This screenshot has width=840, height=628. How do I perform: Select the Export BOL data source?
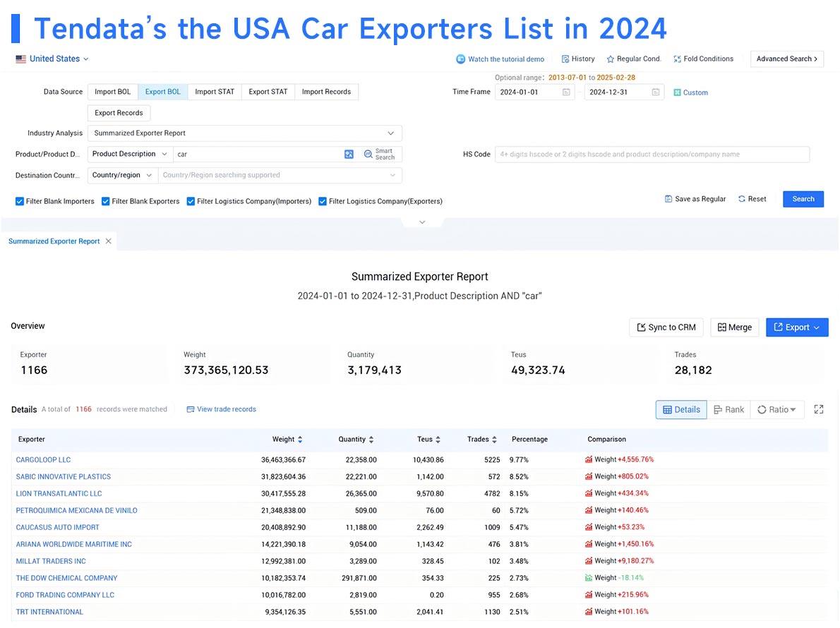163,92
